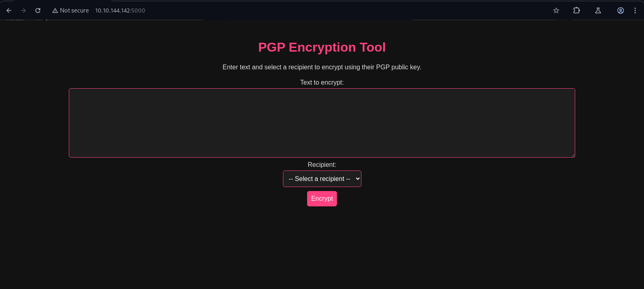Viewport: 644px width, 289px height.
Task: Click the chevron arrow on recipient dropdown
Action: pyautogui.click(x=357, y=179)
